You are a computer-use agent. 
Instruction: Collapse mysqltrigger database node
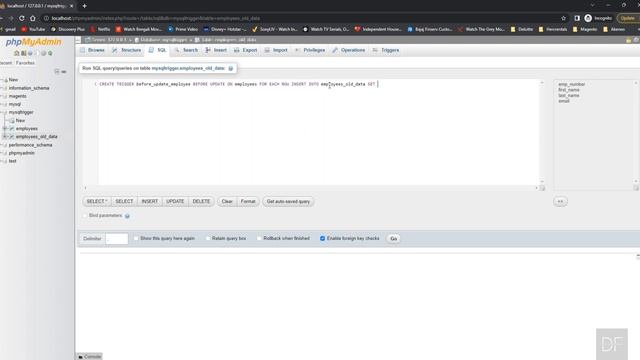[2, 112]
